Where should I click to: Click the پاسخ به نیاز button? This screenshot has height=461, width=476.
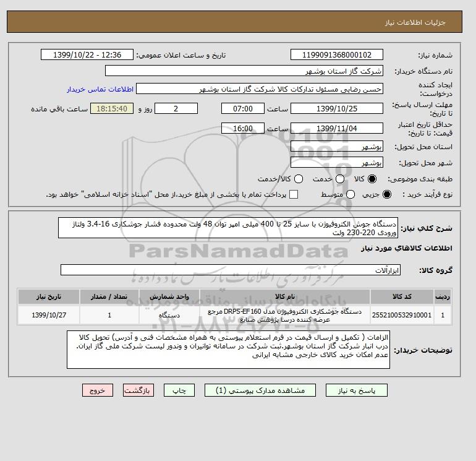click(x=357, y=390)
